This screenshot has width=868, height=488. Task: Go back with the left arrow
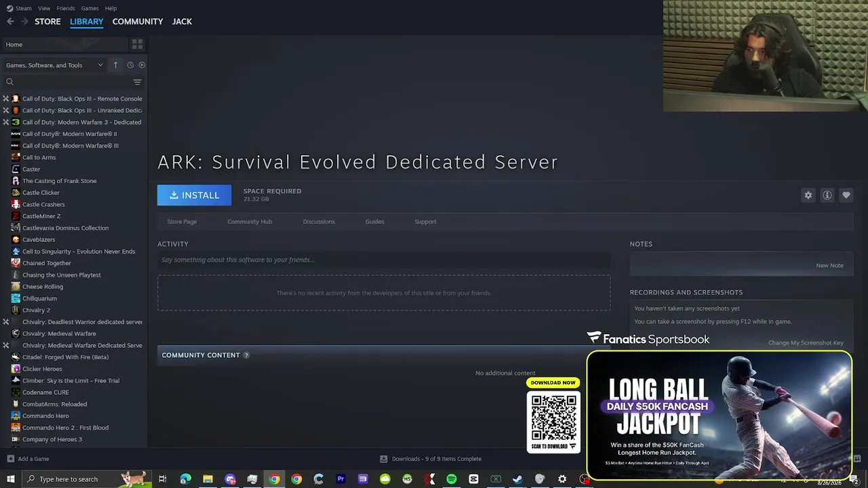(x=10, y=22)
